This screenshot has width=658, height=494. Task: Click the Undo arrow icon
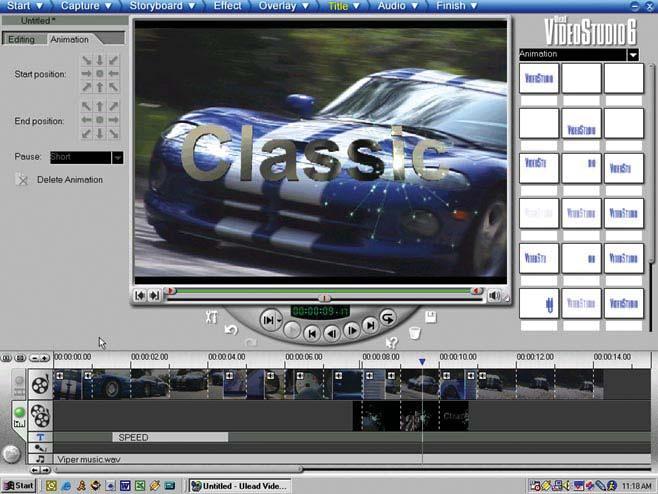pyautogui.click(x=231, y=330)
